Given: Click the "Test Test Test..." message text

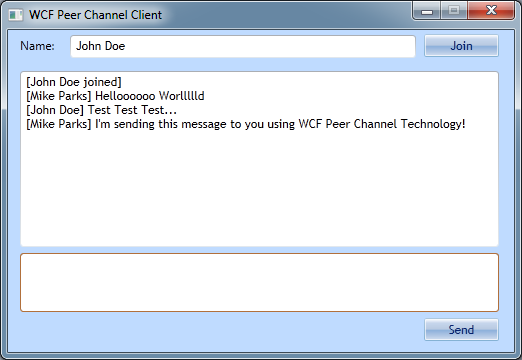Looking at the screenshot, I should pos(132,110).
